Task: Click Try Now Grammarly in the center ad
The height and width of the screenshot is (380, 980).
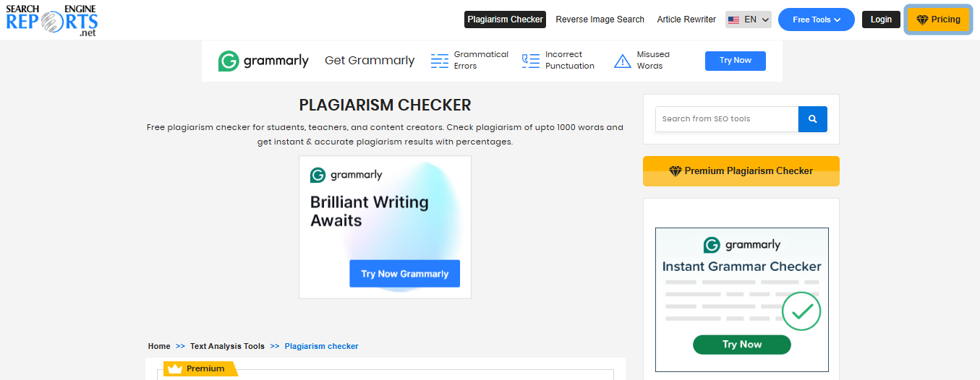Action: click(x=404, y=274)
